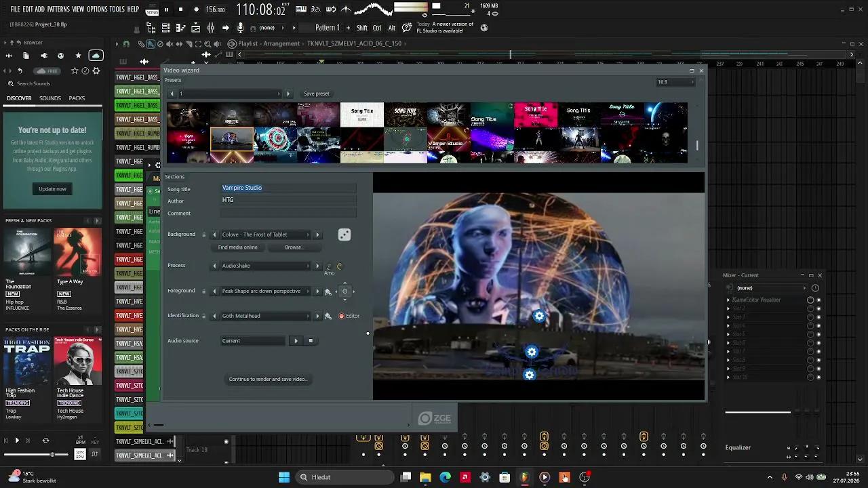This screenshot has width=868, height=488.
Task: Launch Microsoft Edge from the taskbar
Action: [445, 477]
